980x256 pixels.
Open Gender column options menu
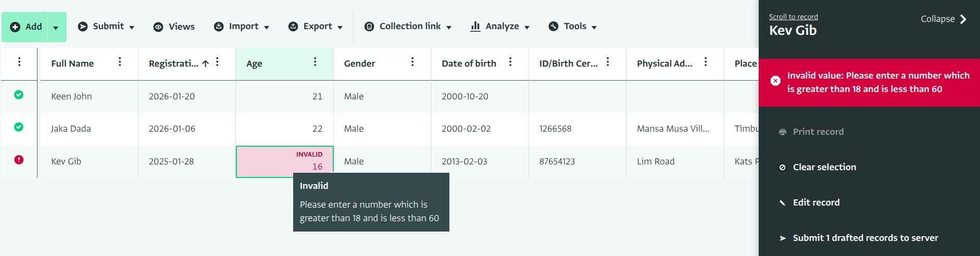click(x=412, y=62)
